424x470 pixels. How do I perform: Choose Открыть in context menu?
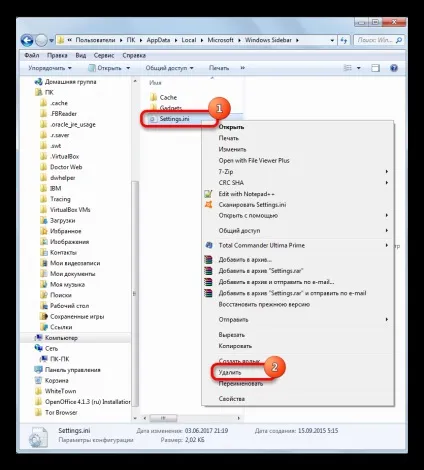pos(231,127)
